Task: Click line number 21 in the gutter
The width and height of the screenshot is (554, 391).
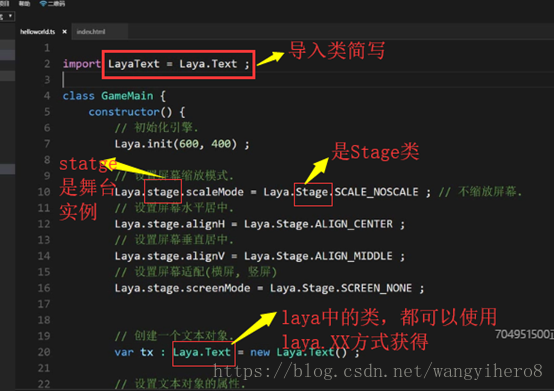Action: (x=44, y=368)
